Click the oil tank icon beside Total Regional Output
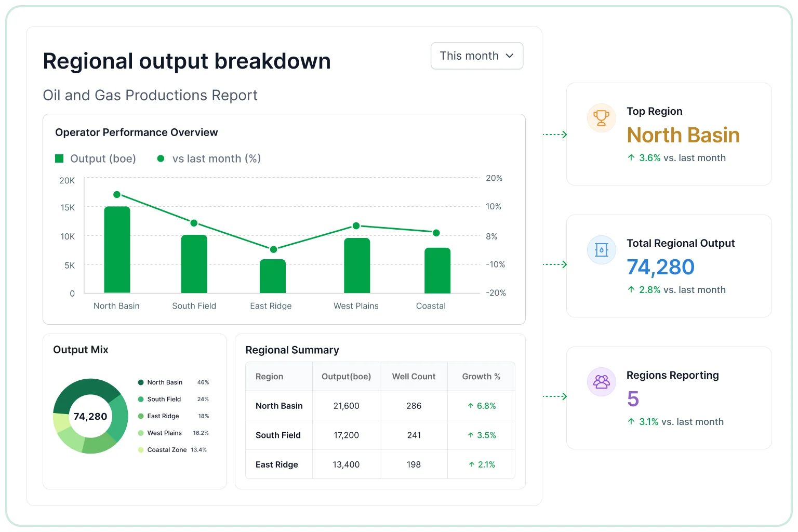This screenshot has width=798, height=532. (601, 250)
